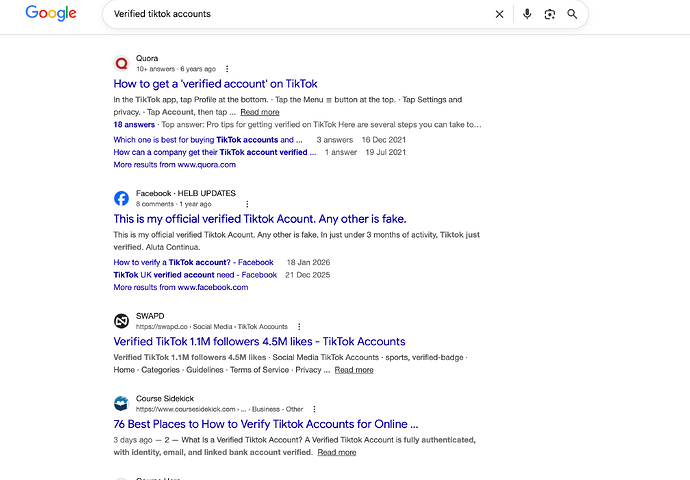Click the 'Course Sidekick' site name text
This screenshot has height=480, width=690.
click(x=165, y=398)
